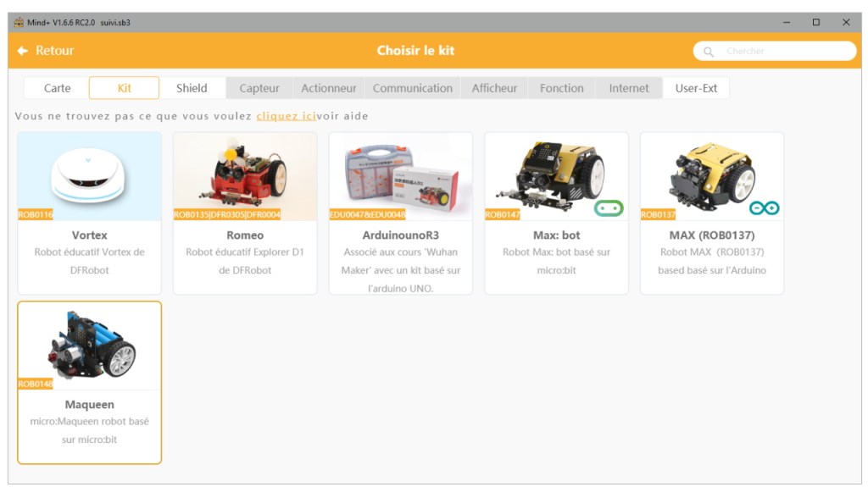Open the User-Ext tab
Viewport: 868px width, 487px height.
(696, 88)
